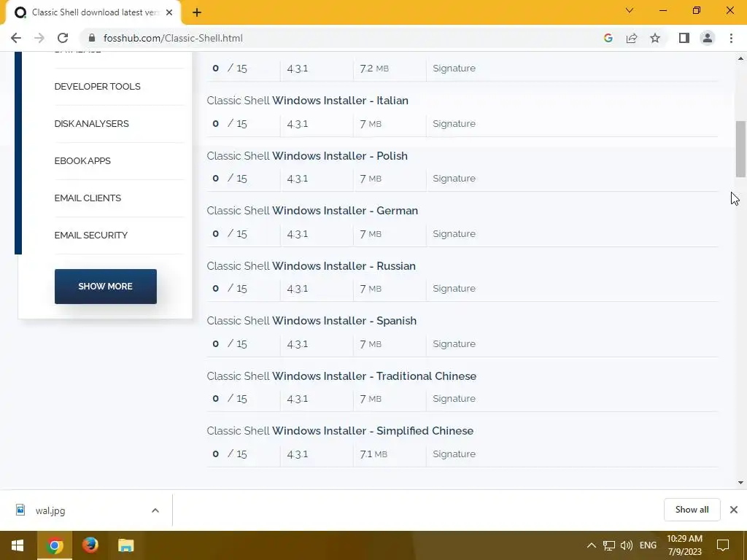The image size is (747, 560).
Task: Open Firefox from the taskbar
Action: [90, 545]
